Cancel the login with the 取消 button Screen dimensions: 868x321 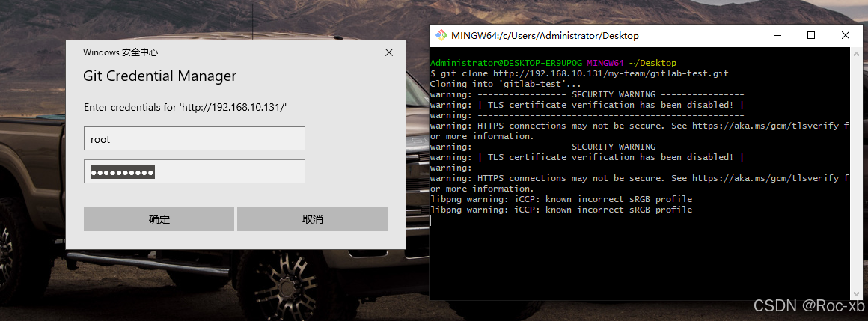tap(312, 219)
